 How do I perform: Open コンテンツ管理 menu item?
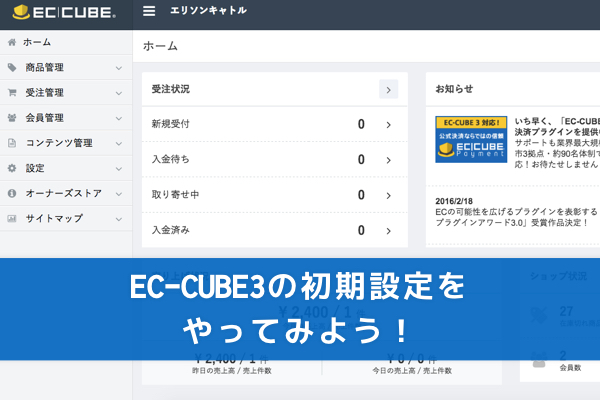click(x=66, y=143)
